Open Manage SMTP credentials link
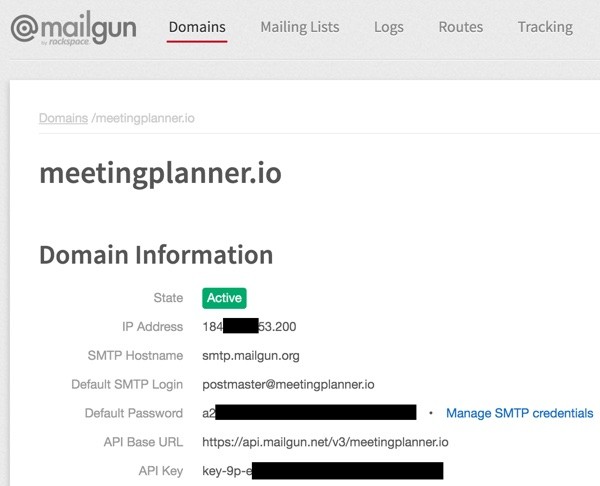The width and height of the screenshot is (600, 486). tap(520, 413)
